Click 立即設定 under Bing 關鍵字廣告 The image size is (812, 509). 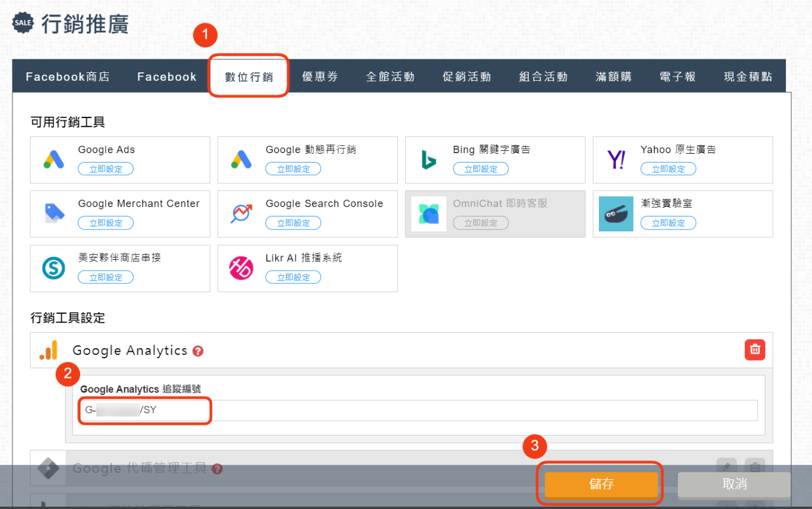coord(481,168)
